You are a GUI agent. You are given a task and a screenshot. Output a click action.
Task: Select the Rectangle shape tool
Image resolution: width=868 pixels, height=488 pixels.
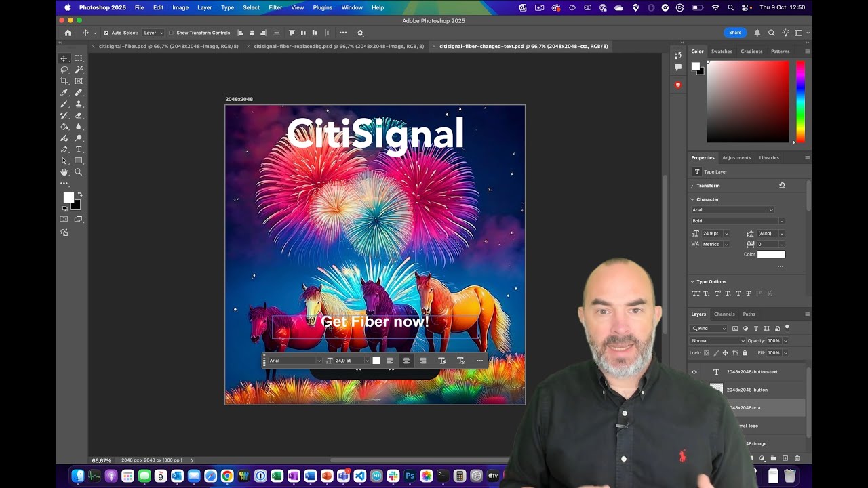(79, 161)
